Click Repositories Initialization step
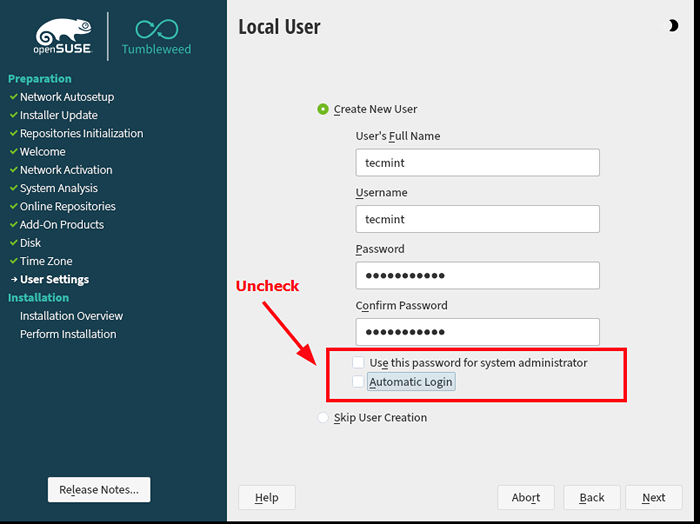This screenshot has width=700, height=524. tap(82, 133)
